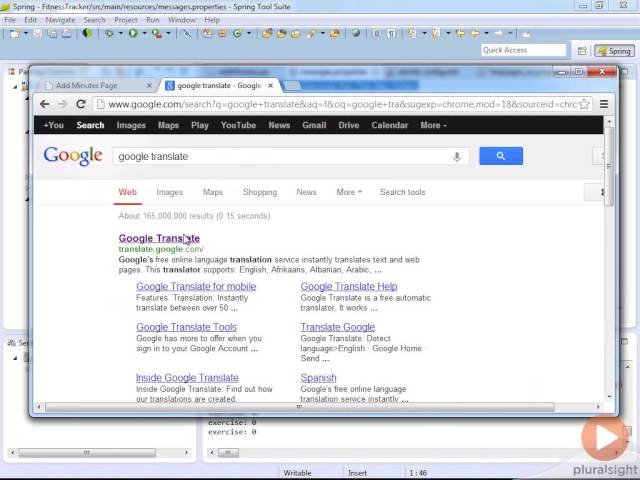Click YouTube in the black Google bar
This screenshot has height=480, width=640.
pyautogui.click(x=238, y=125)
